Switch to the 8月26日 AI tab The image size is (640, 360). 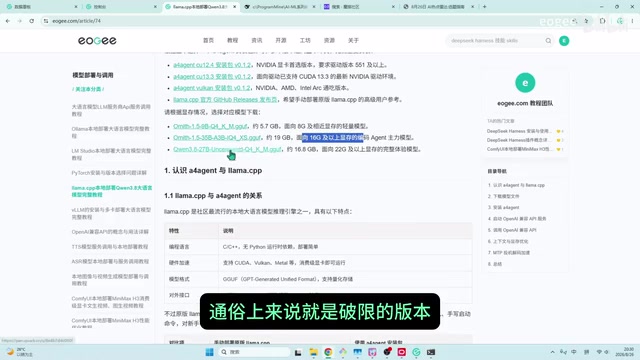point(438,7)
